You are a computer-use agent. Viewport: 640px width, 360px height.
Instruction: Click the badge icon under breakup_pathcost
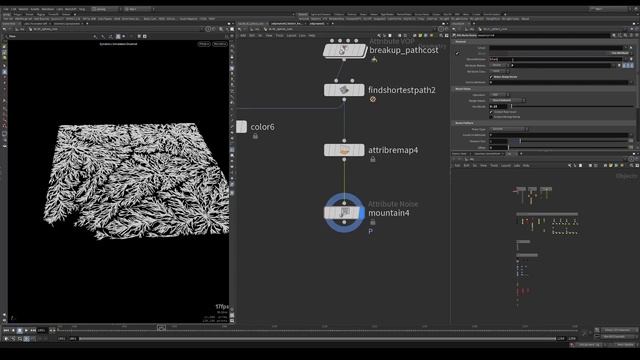pyautogui.click(x=374, y=60)
